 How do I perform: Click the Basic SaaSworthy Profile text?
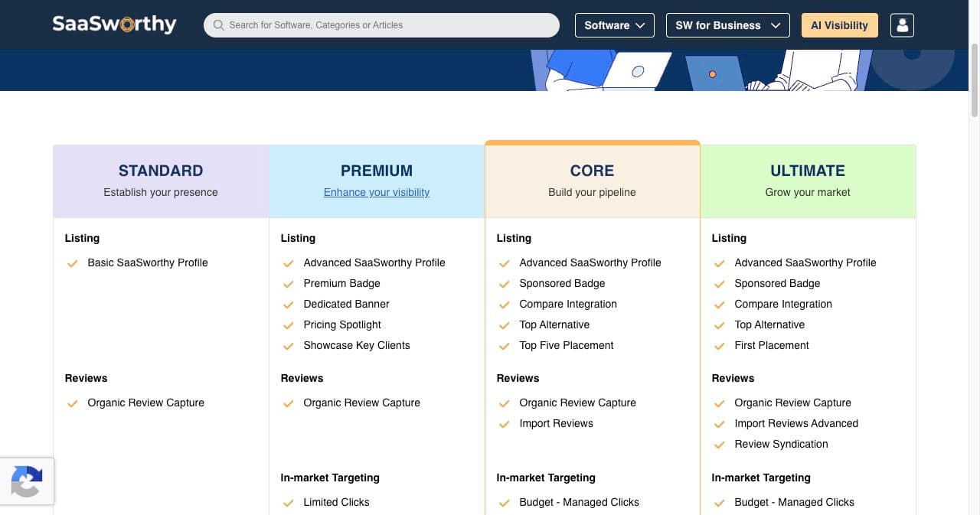pyautogui.click(x=148, y=262)
